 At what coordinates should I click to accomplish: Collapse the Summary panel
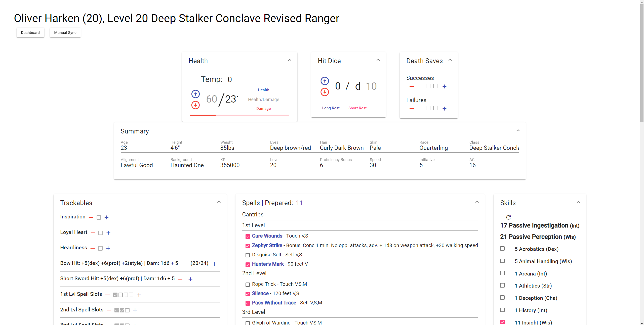click(x=518, y=130)
